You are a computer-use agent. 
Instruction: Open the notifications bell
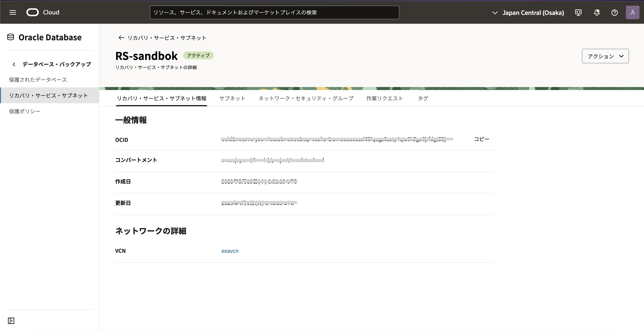(597, 12)
